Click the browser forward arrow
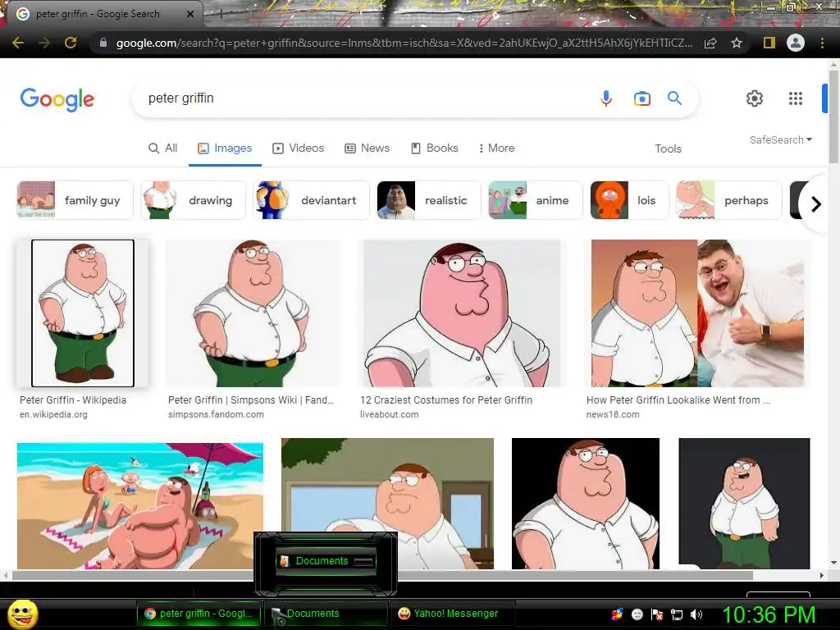 point(44,43)
